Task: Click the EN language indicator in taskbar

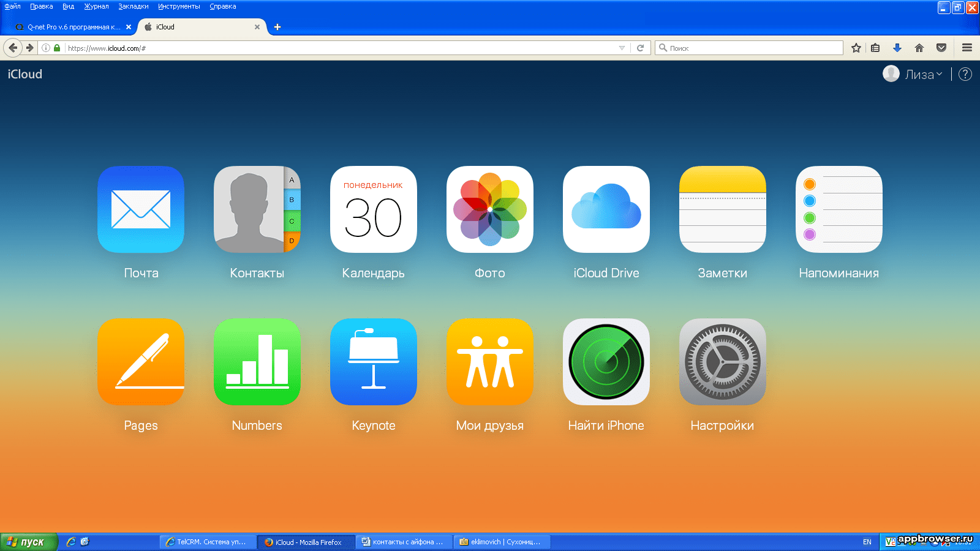Action: [x=867, y=542]
